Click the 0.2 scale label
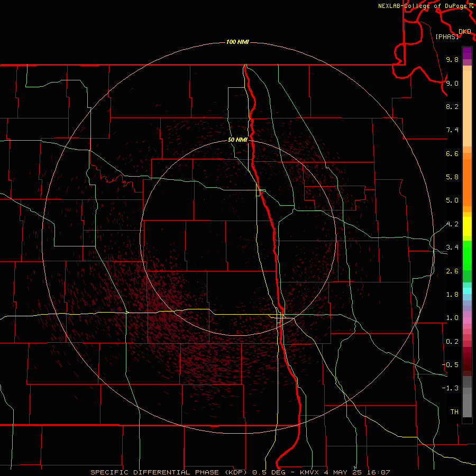Viewport: 476px width, 476px height. 452,342
